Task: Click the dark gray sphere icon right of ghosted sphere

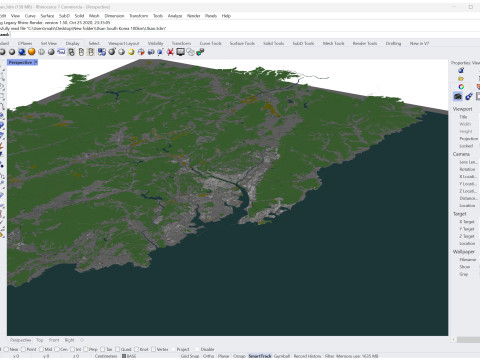Action: point(51,52)
